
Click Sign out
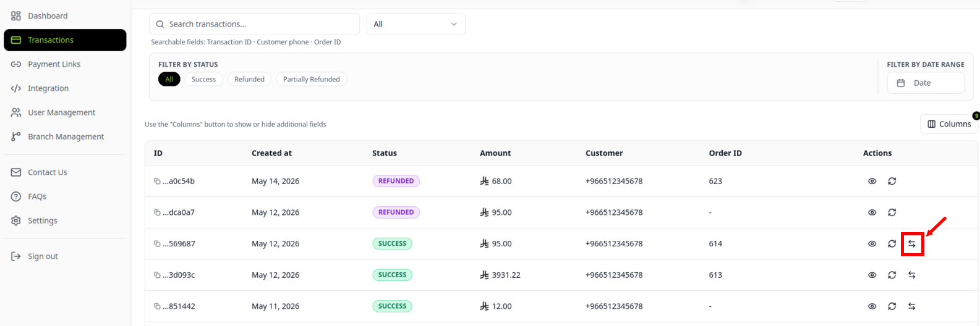[x=65, y=256]
